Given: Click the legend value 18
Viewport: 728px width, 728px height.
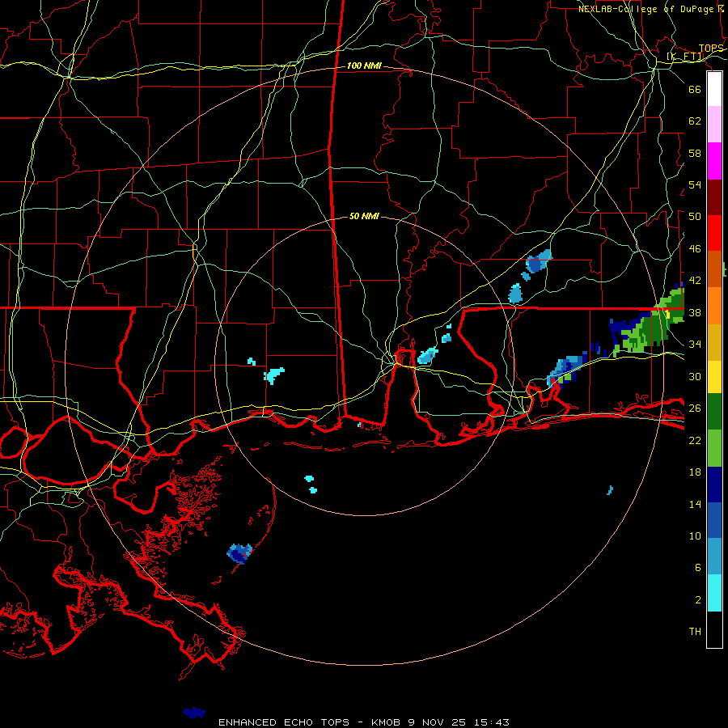Looking at the screenshot, I should click(x=695, y=472).
